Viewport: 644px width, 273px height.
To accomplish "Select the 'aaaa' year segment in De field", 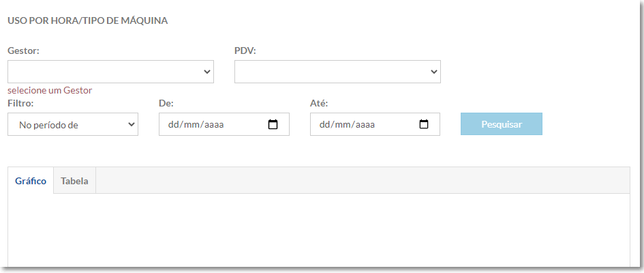I will point(215,125).
